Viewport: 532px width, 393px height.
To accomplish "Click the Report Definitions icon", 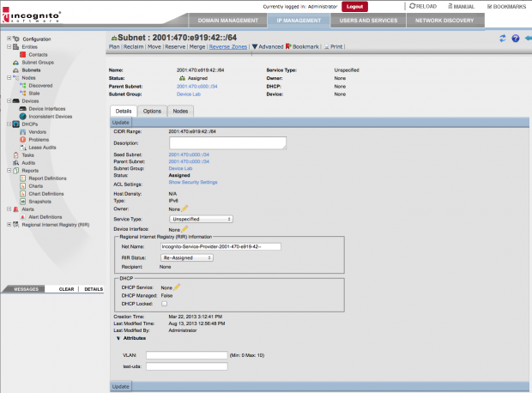I will [22, 178].
